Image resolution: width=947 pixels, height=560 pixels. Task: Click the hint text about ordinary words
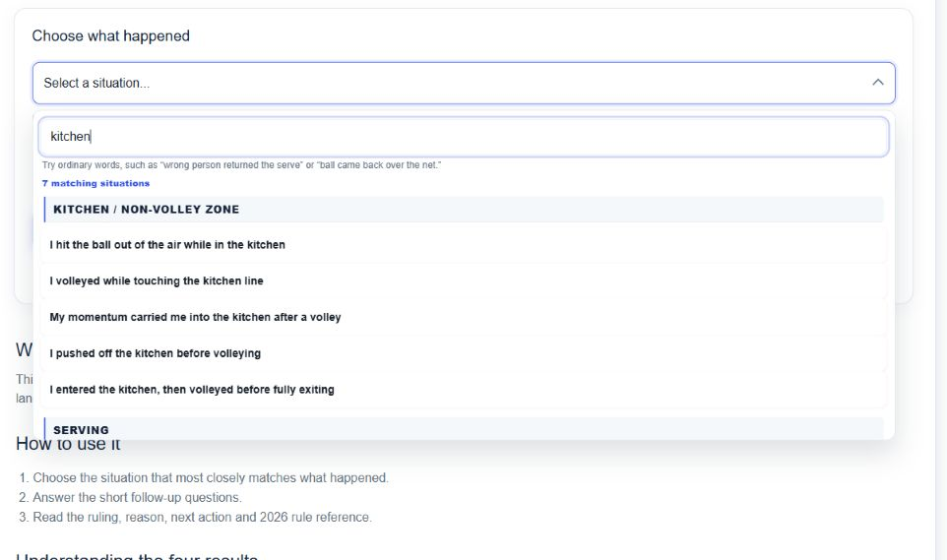pyautogui.click(x=241, y=165)
